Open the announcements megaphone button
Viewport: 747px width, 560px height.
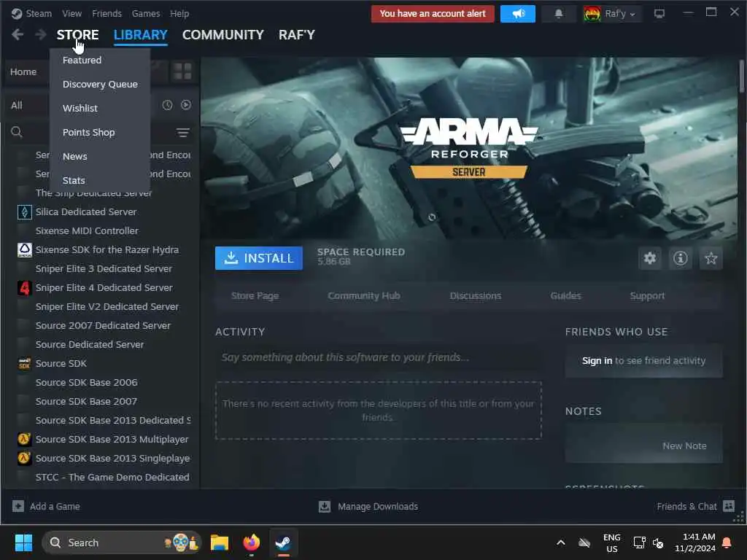point(518,14)
